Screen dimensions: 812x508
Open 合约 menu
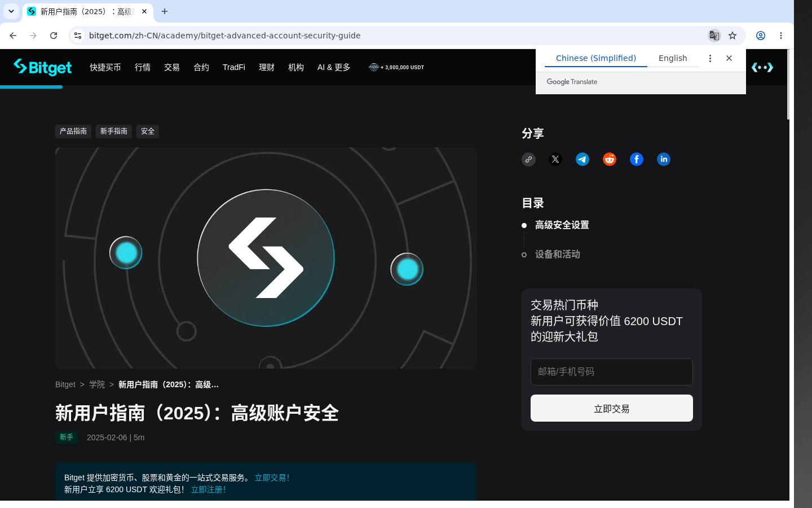coord(201,67)
